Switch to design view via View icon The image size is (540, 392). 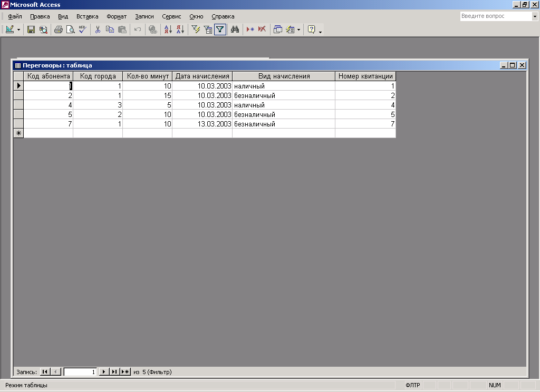pos(9,30)
